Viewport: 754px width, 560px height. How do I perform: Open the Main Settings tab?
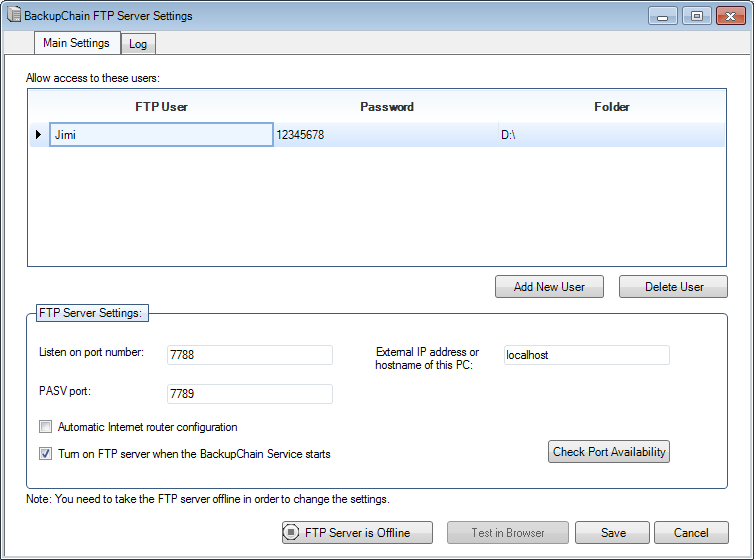(77, 43)
